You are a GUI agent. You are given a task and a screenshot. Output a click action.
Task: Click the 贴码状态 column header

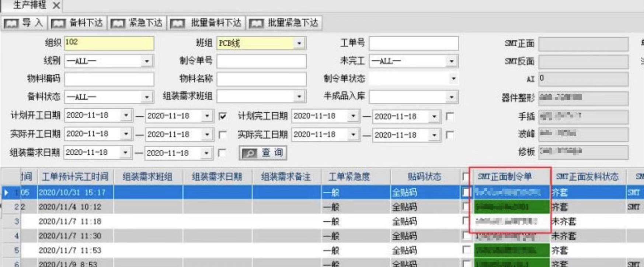[x=425, y=177]
